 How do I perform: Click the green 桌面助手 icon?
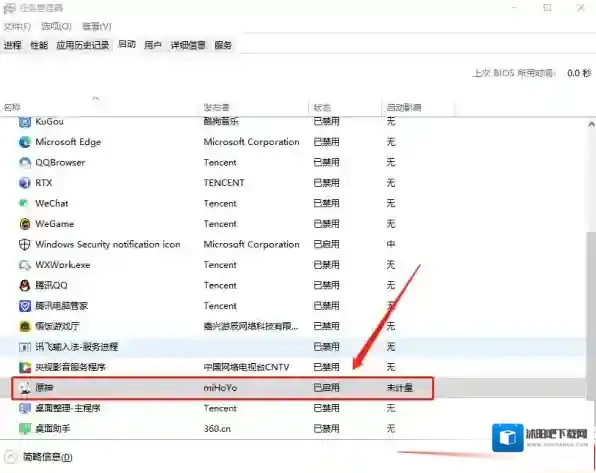[25, 429]
